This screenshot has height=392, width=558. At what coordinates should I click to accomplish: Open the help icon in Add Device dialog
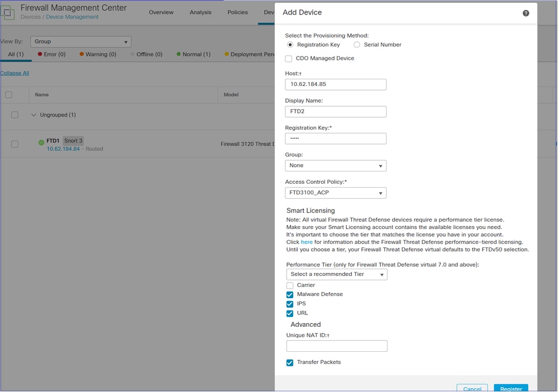pyautogui.click(x=526, y=13)
